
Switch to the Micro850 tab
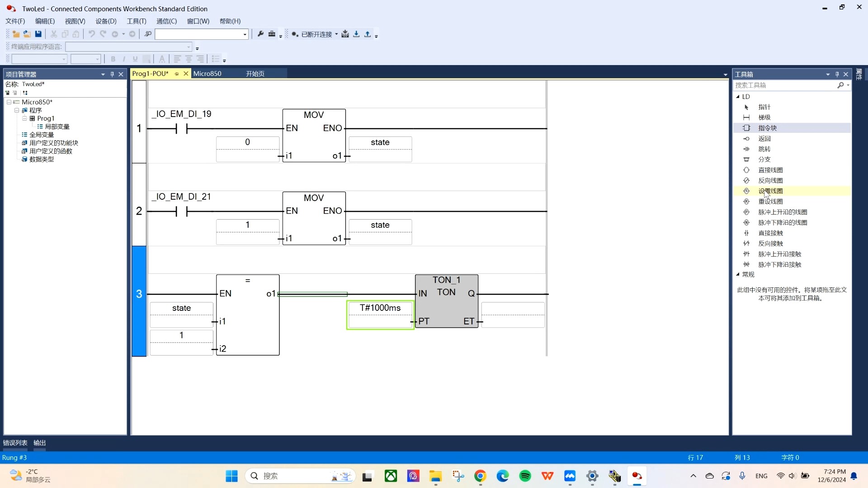[x=208, y=74]
